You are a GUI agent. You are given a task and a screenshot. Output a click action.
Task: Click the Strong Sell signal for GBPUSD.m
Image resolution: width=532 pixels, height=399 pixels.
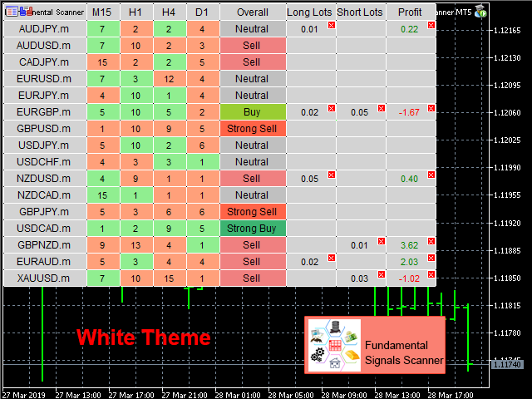(x=253, y=129)
